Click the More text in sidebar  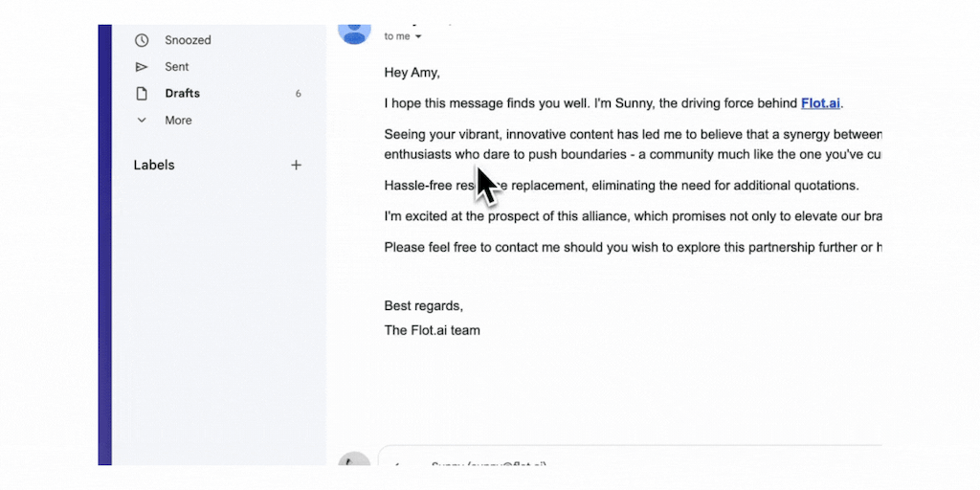tap(178, 121)
